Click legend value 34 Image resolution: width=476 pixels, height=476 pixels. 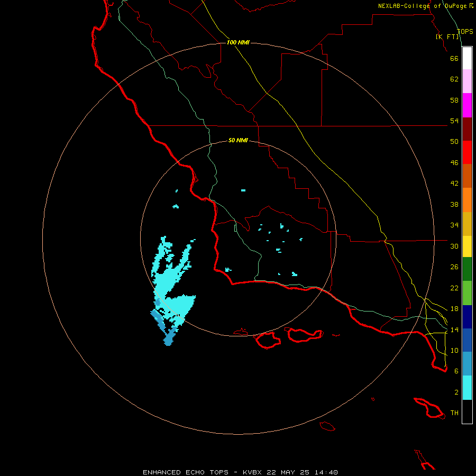point(454,225)
